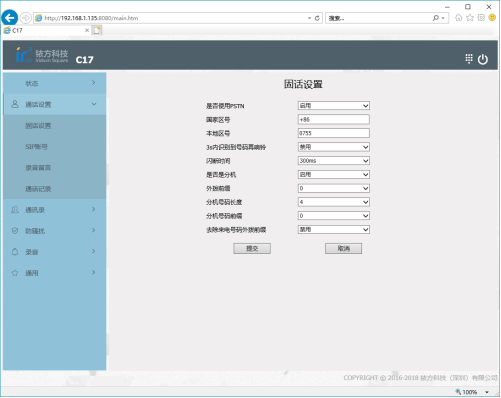Open the 分机号码长度 dropdown
This screenshot has width=501, height=398.
(x=333, y=202)
